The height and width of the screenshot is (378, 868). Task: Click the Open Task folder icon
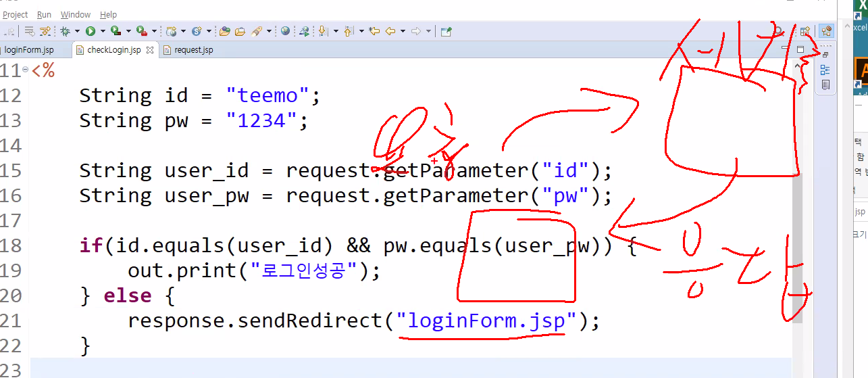pos(240,31)
